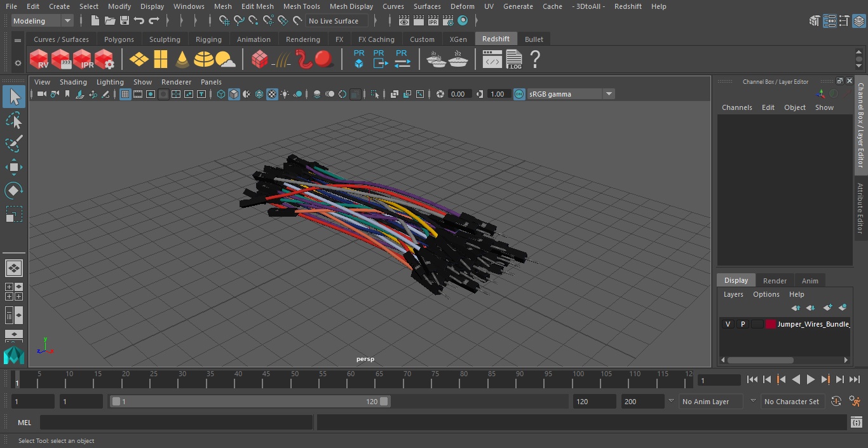Select the Paint Selection tool
Screen dimensions: 868x448
click(13, 144)
